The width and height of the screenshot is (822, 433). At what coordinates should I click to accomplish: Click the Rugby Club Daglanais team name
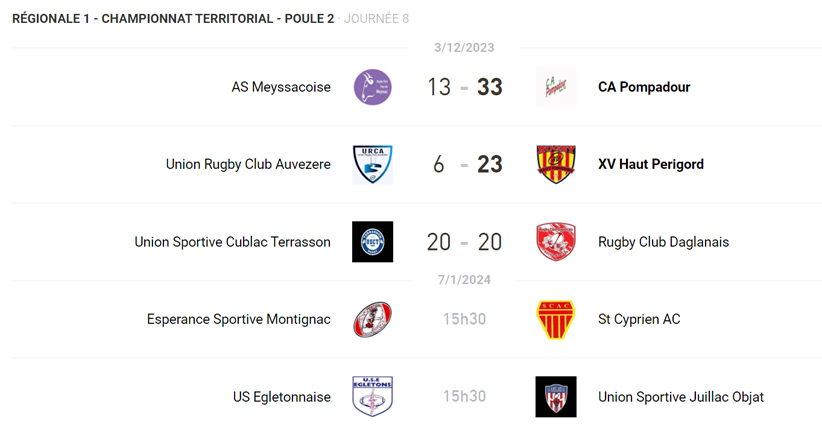tap(663, 242)
